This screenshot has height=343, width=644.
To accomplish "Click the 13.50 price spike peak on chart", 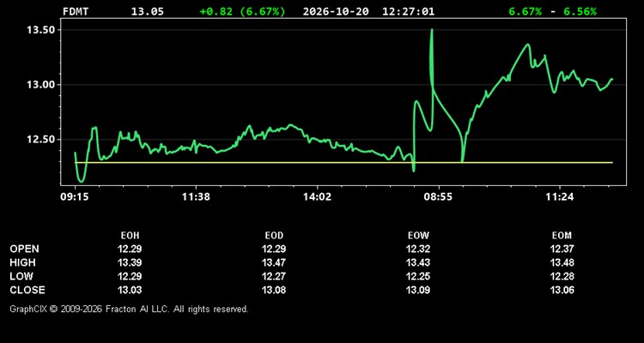I will click(x=432, y=30).
